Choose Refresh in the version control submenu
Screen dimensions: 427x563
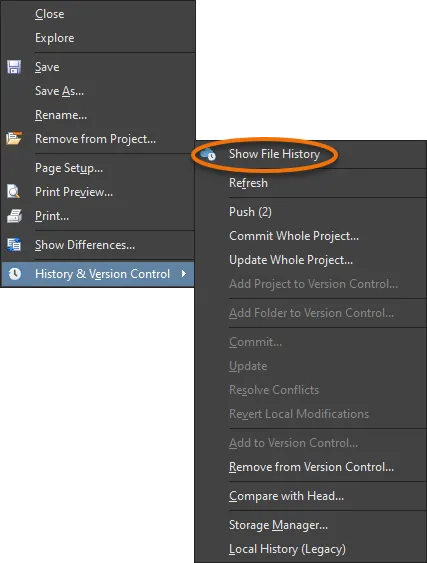(248, 183)
